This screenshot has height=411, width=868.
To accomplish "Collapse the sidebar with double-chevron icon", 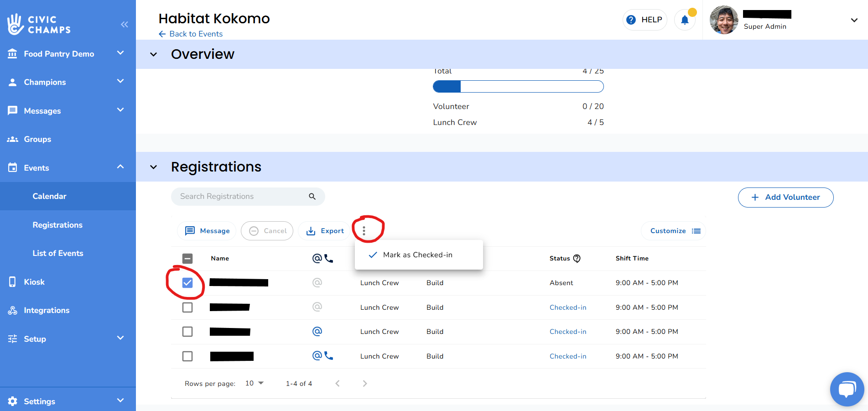I will 124,25.
